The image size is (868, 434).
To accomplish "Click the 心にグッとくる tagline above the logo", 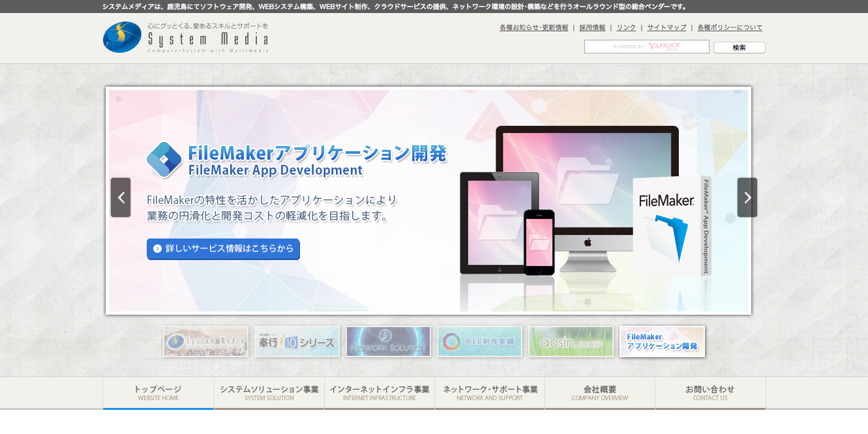I will click(x=207, y=26).
